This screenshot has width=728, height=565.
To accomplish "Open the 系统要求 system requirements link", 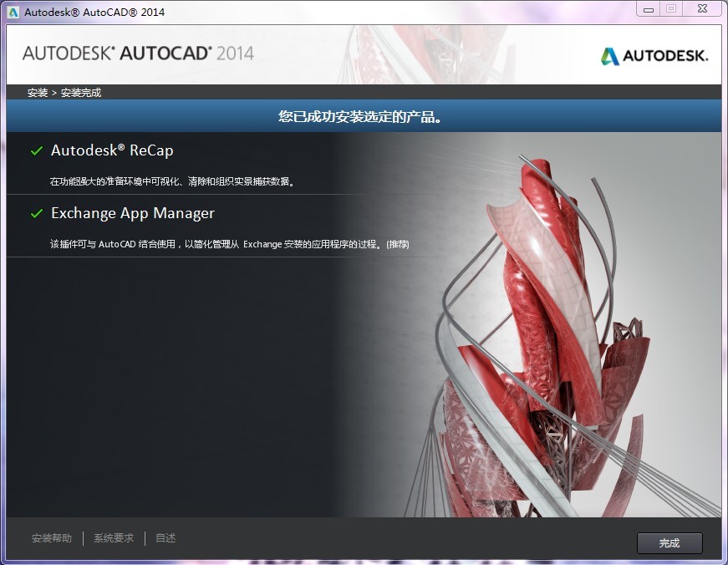I will (x=114, y=538).
